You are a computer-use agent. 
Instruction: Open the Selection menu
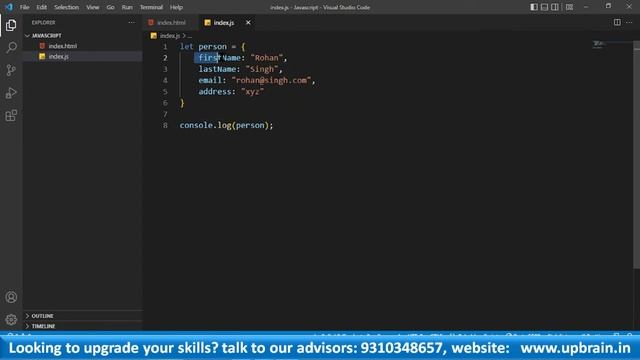coord(67,7)
